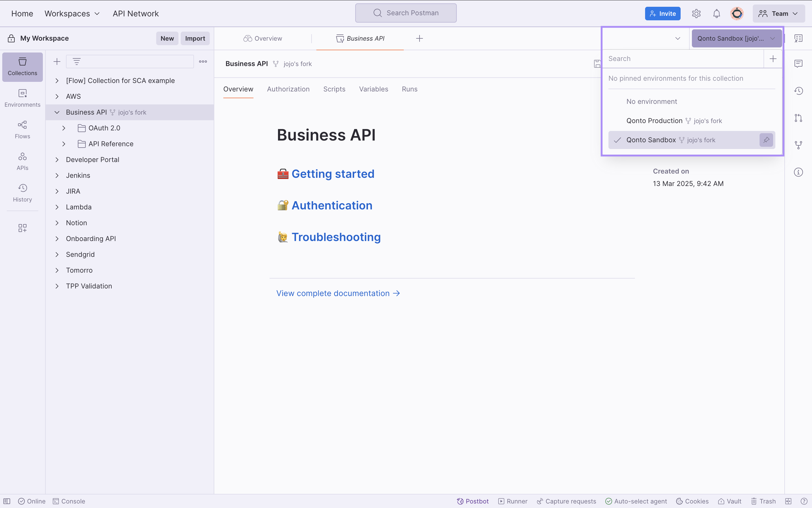This screenshot has height=508, width=812.
Task: Open the Qonto Sandbox environment selector dropdown
Action: point(736,38)
